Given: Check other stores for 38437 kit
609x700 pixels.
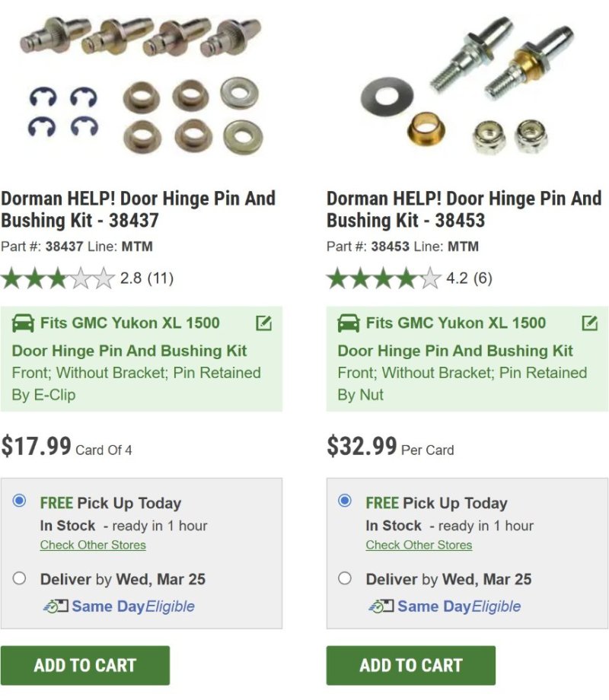Looking at the screenshot, I should (x=93, y=545).
